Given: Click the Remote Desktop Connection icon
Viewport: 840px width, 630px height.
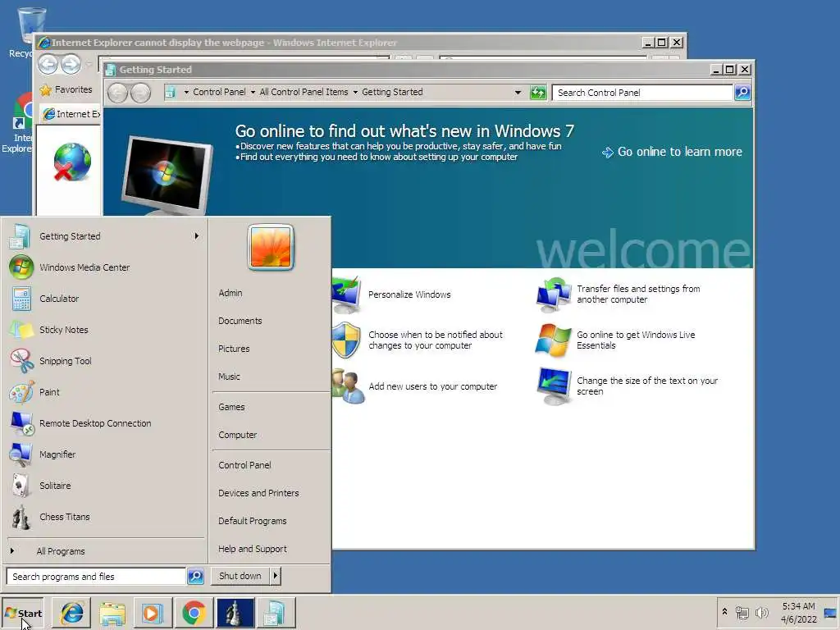Looking at the screenshot, I should click(22, 423).
